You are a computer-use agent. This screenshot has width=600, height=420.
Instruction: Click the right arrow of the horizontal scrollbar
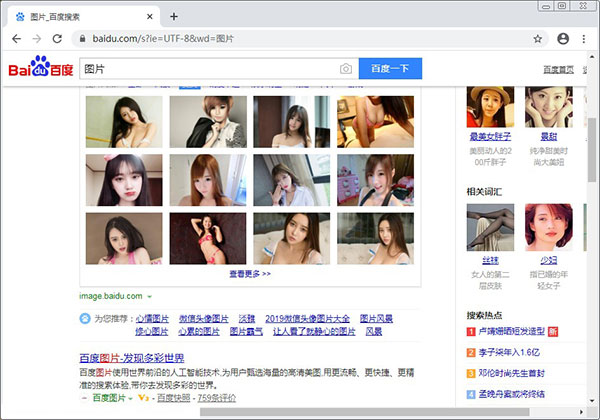pos(581,412)
